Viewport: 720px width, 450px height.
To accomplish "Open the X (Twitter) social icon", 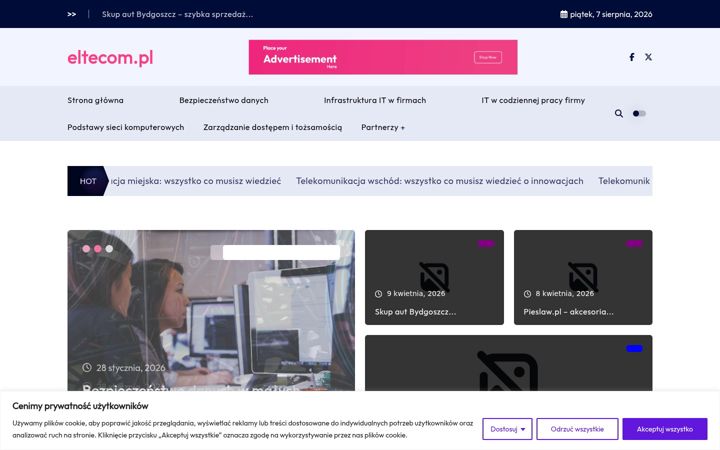I will pyautogui.click(x=648, y=57).
